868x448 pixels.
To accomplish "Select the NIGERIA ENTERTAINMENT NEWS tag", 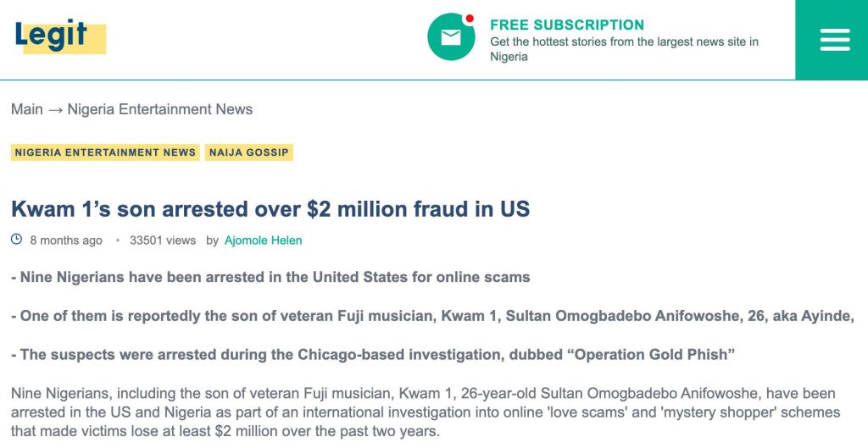I will (x=105, y=152).
